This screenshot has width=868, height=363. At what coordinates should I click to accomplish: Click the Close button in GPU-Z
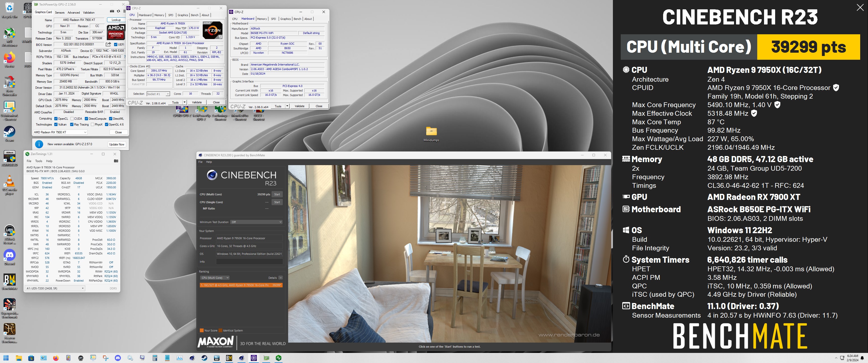[x=118, y=132]
